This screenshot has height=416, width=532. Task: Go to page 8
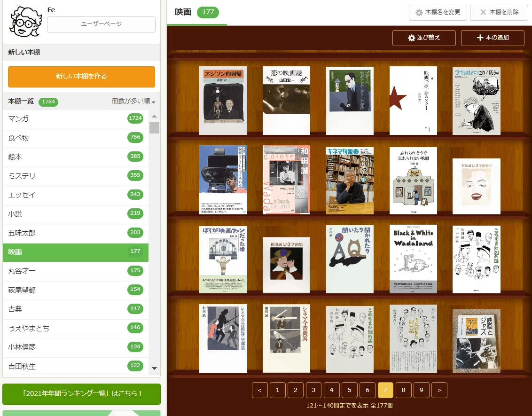[403, 390]
